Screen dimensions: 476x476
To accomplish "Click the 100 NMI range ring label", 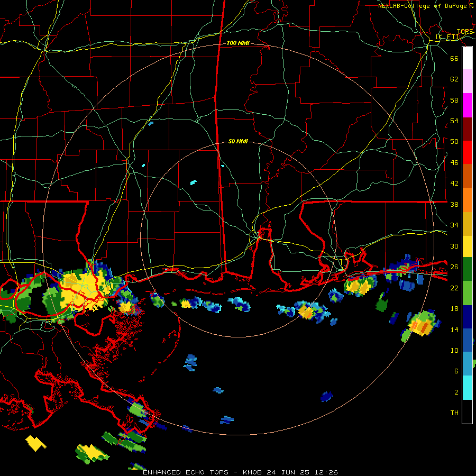I will pyautogui.click(x=238, y=43).
